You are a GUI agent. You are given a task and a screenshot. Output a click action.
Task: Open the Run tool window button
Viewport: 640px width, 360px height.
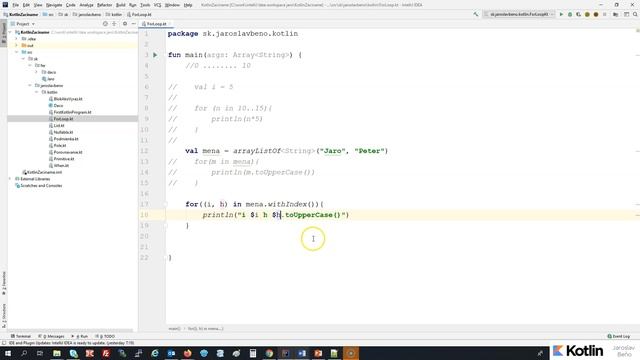click(80, 336)
